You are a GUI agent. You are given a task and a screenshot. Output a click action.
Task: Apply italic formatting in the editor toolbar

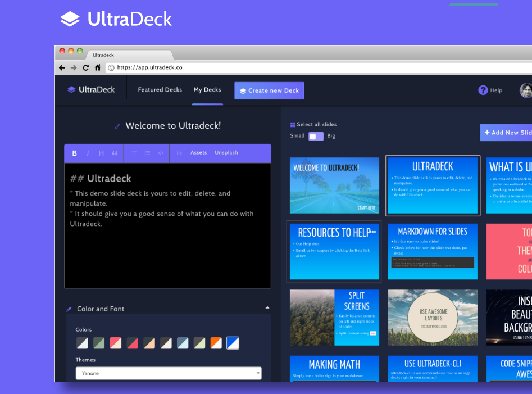[x=88, y=153]
